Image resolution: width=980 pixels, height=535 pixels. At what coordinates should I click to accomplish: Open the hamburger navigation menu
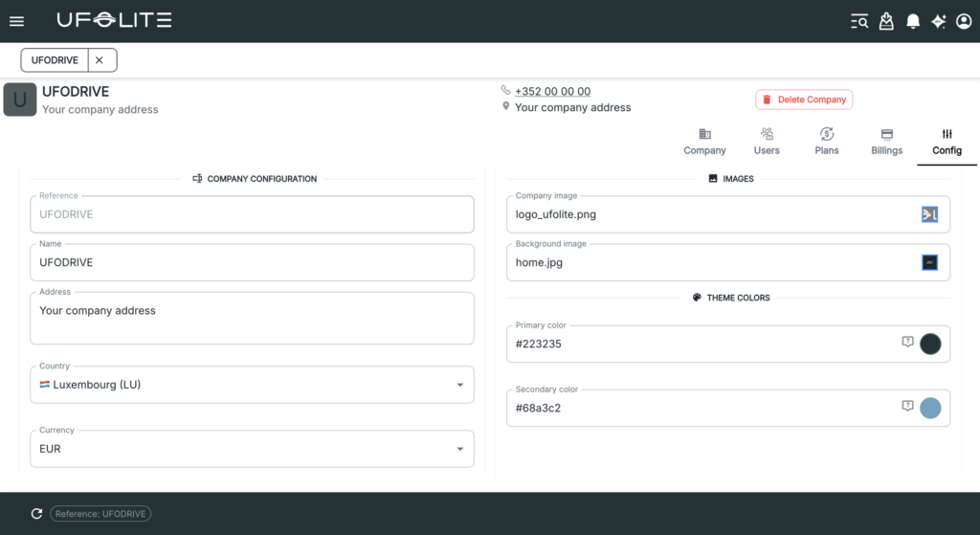coord(16,21)
